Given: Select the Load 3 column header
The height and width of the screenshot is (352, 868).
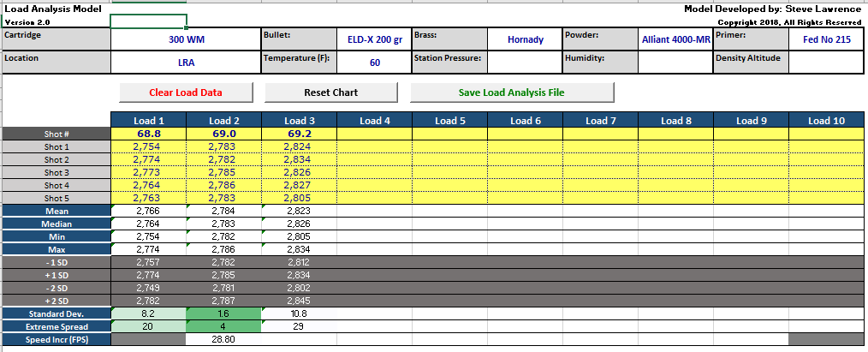Looking at the screenshot, I should [x=300, y=120].
